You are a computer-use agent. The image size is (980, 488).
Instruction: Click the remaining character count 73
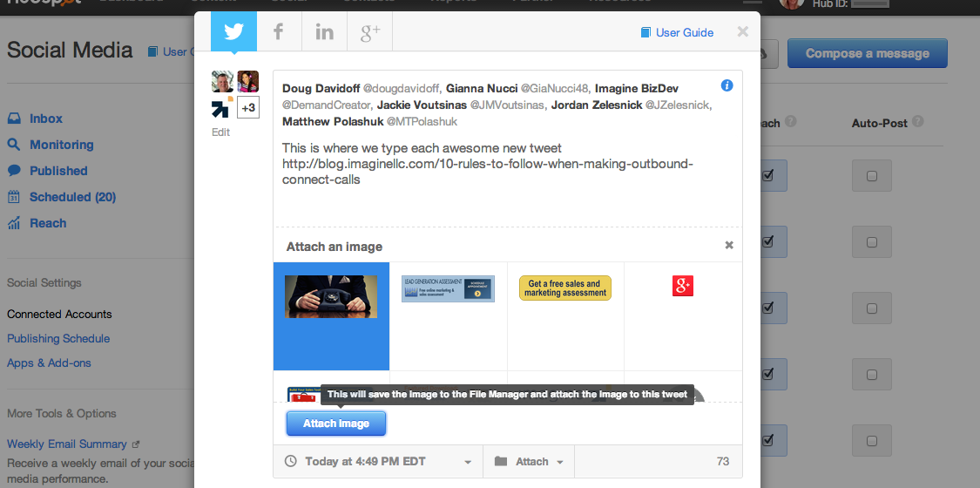click(723, 462)
